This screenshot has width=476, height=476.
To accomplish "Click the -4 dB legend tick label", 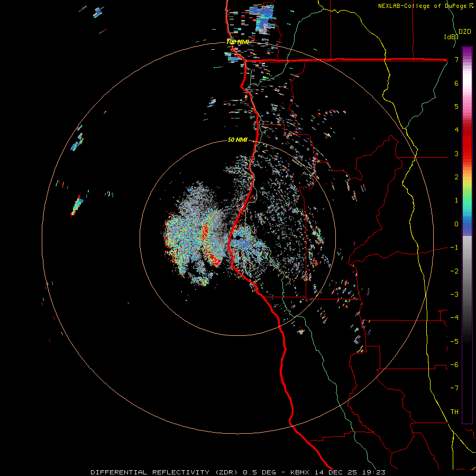I will [x=454, y=318].
